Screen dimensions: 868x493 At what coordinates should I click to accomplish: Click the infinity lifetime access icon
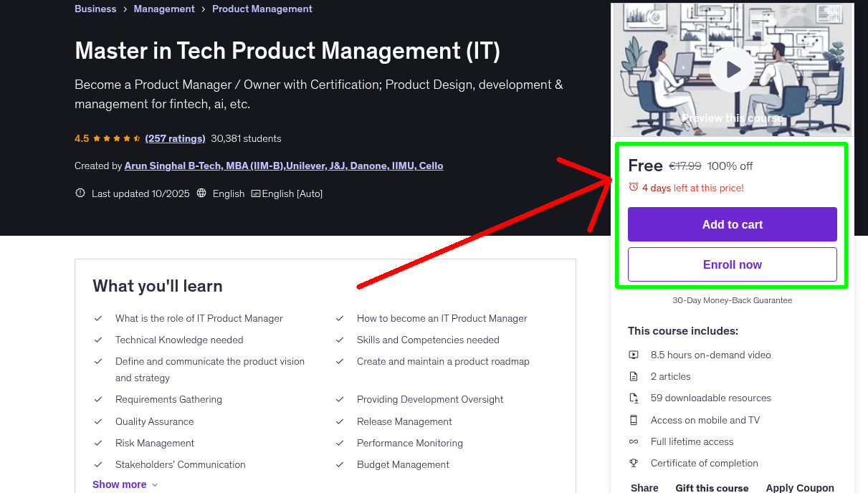coord(634,441)
